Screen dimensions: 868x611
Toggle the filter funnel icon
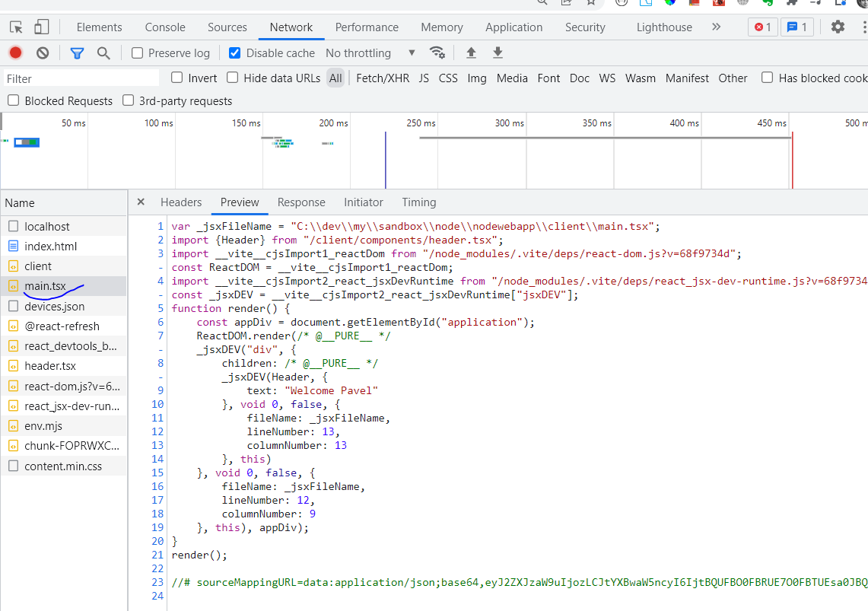(77, 53)
